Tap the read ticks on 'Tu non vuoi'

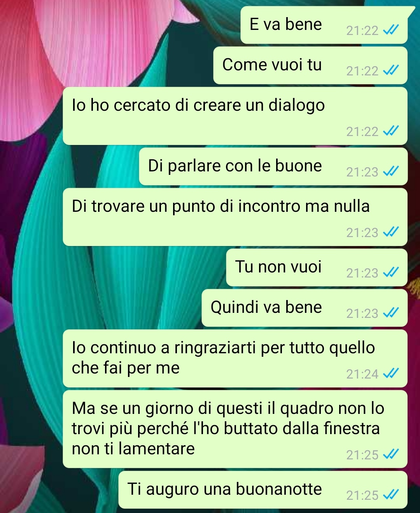coord(391,272)
